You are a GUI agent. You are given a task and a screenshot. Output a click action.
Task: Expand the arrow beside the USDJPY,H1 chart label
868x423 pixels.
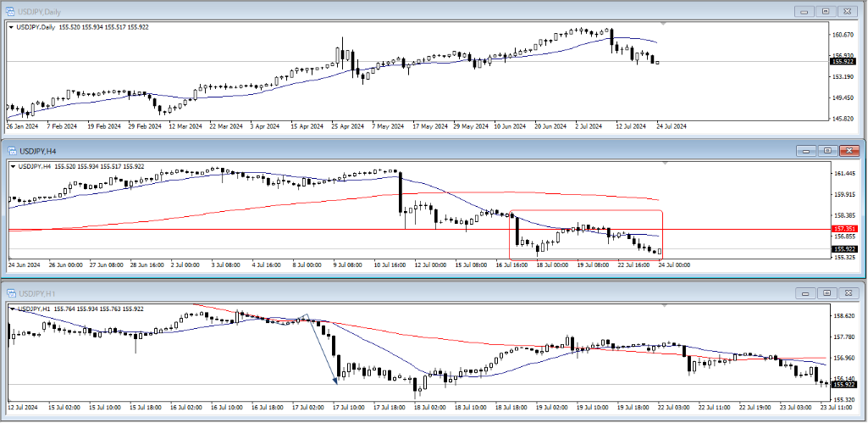pyautogui.click(x=11, y=309)
